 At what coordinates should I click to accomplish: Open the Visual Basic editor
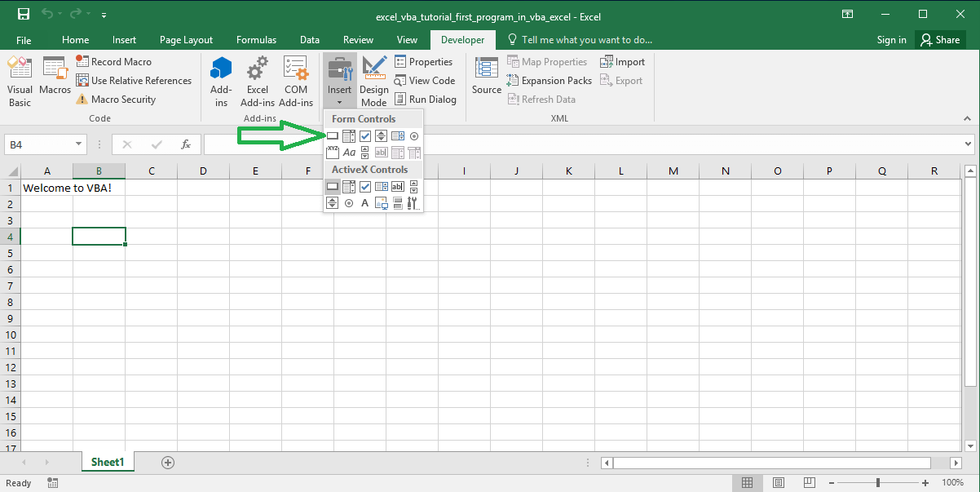click(x=20, y=83)
